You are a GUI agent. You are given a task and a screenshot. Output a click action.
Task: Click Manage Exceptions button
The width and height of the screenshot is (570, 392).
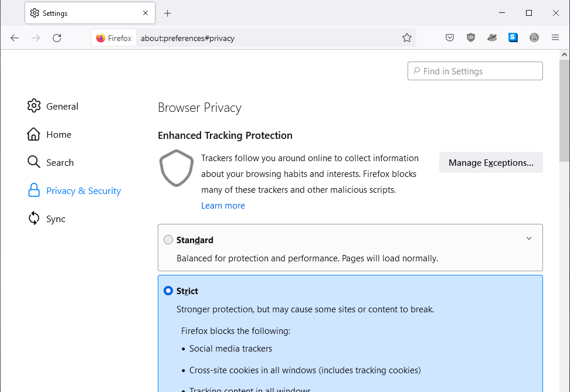(491, 162)
